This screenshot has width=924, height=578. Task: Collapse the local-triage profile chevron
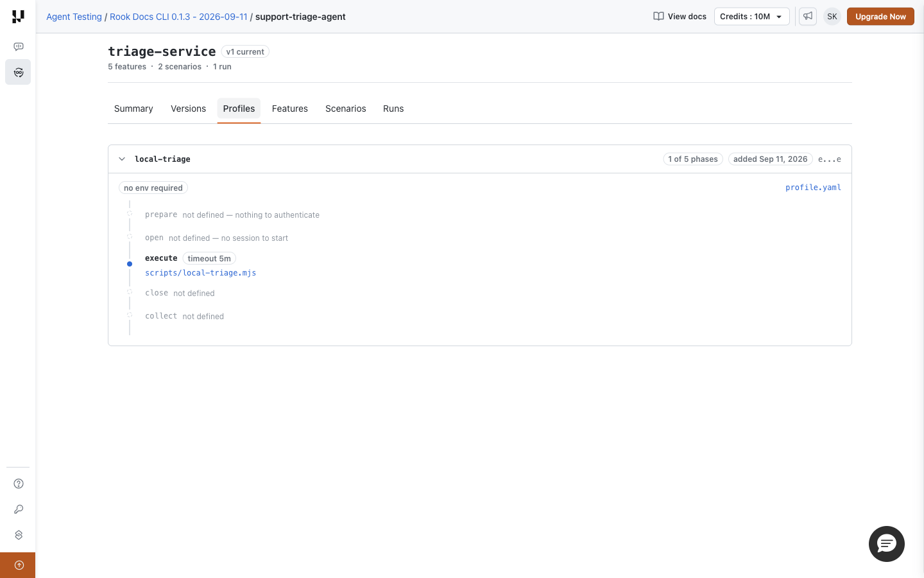tap(122, 159)
